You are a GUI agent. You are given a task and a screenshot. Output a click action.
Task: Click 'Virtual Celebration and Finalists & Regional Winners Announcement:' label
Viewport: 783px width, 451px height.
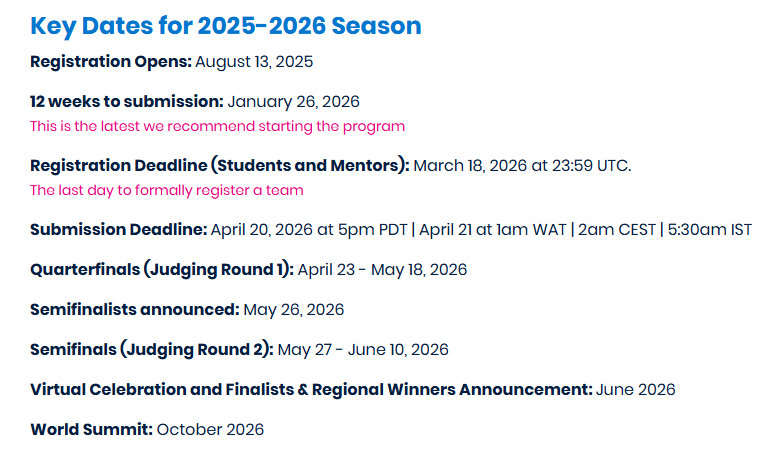click(x=311, y=390)
